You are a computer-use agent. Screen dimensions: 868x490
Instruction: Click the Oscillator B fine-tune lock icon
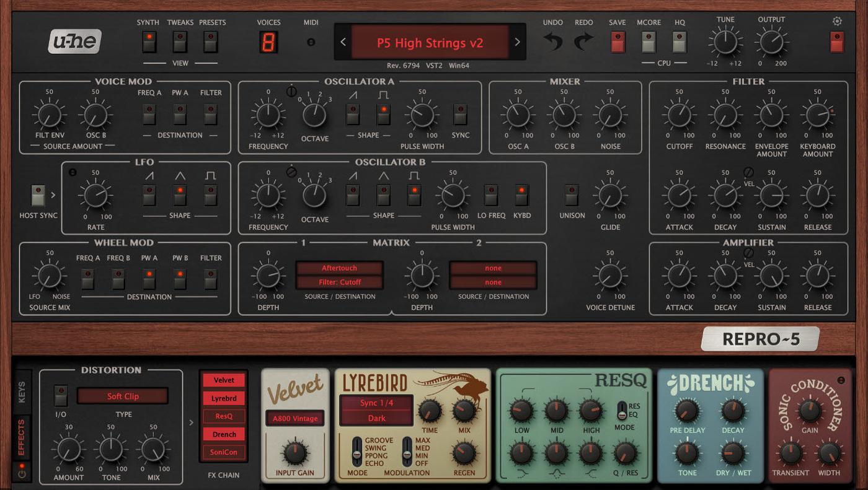(291, 172)
